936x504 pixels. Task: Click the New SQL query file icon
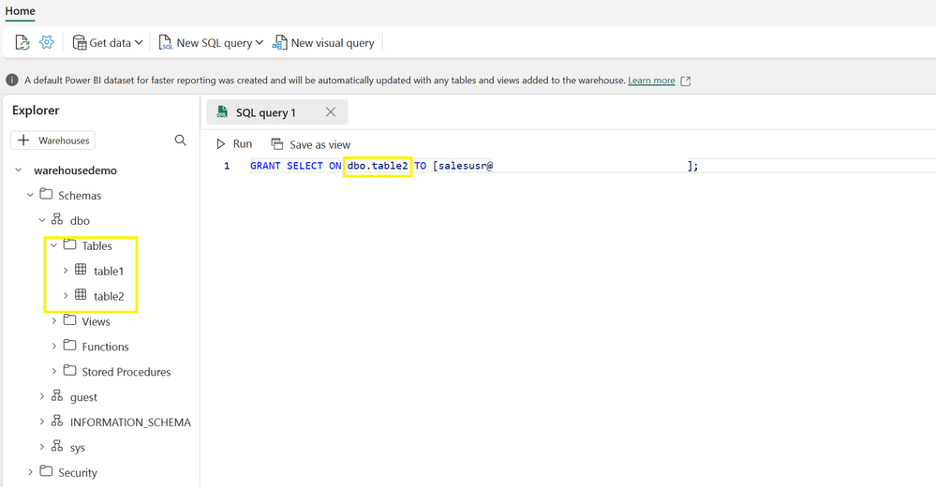tap(165, 42)
